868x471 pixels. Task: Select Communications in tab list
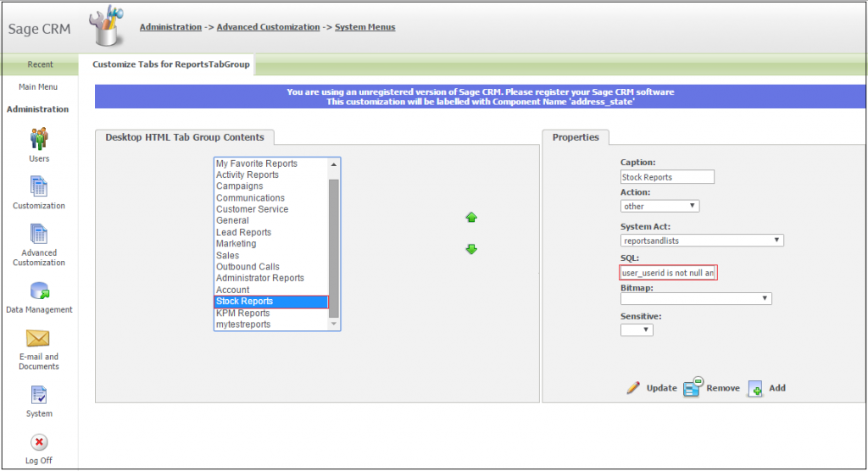(x=271, y=197)
